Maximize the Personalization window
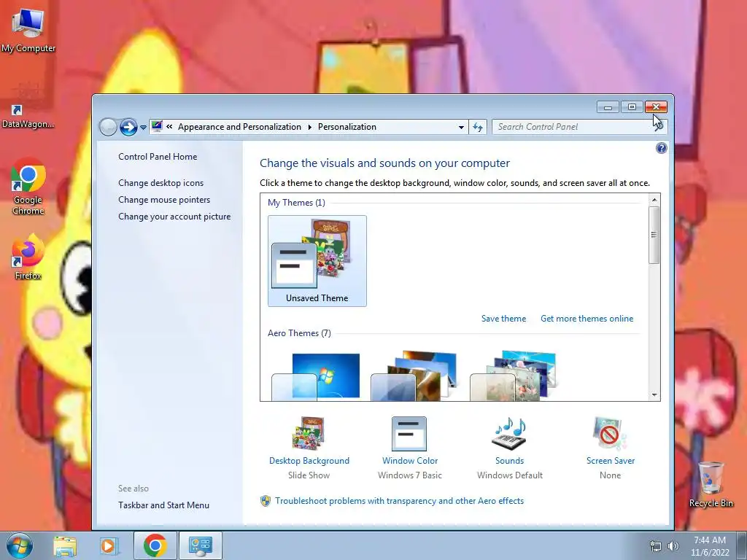This screenshot has width=747, height=560. [x=632, y=107]
